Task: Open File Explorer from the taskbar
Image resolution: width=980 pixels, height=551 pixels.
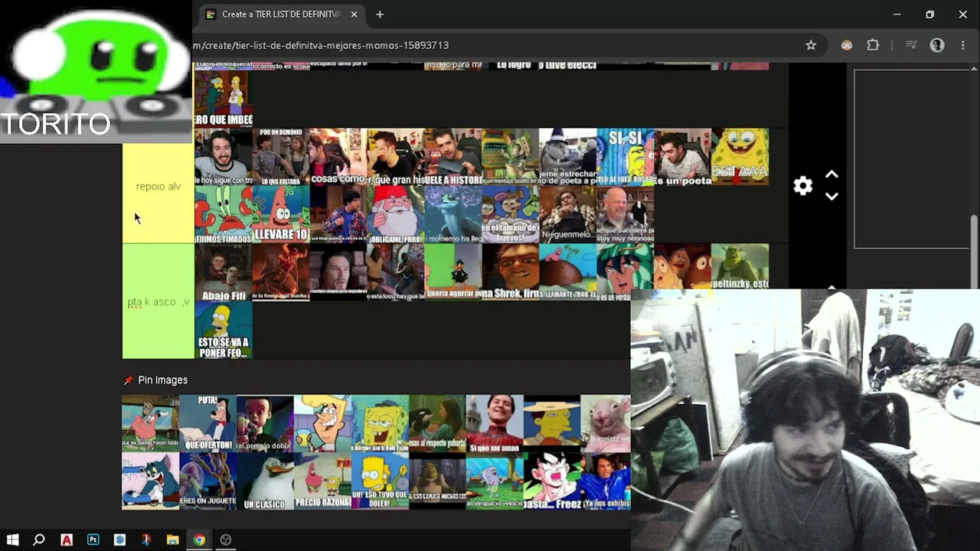Action: tap(173, 540)
